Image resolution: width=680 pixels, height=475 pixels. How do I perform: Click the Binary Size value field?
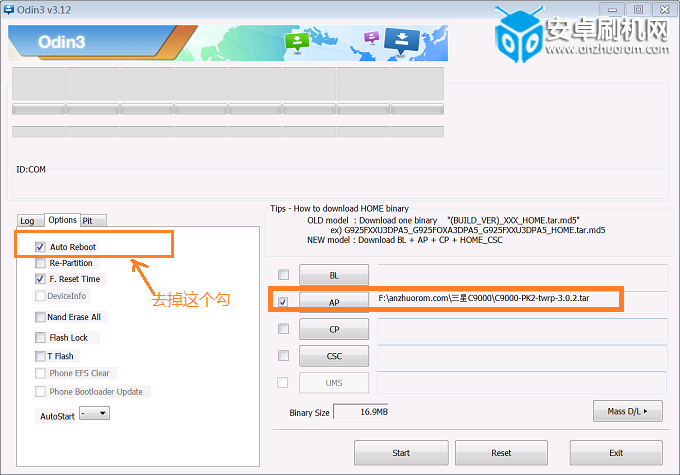pyautogui.click(x=361, y=412)
